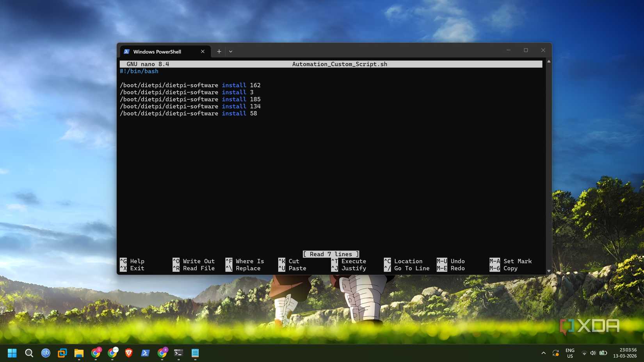The height and width of the screenshot is (362, 644).
Task: Open the new tab dropdown in the terminal
Action: point(231,51)
